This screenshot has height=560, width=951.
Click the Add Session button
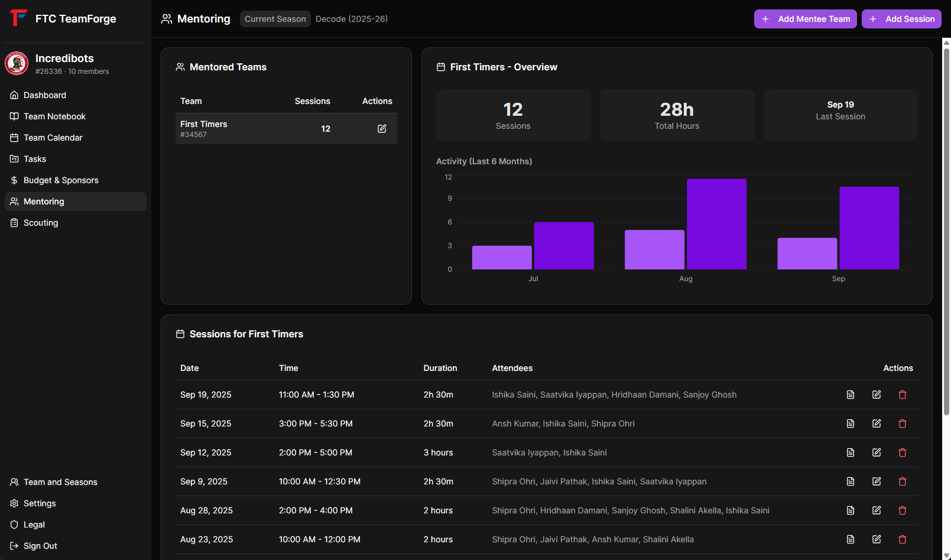click(901, 18)
